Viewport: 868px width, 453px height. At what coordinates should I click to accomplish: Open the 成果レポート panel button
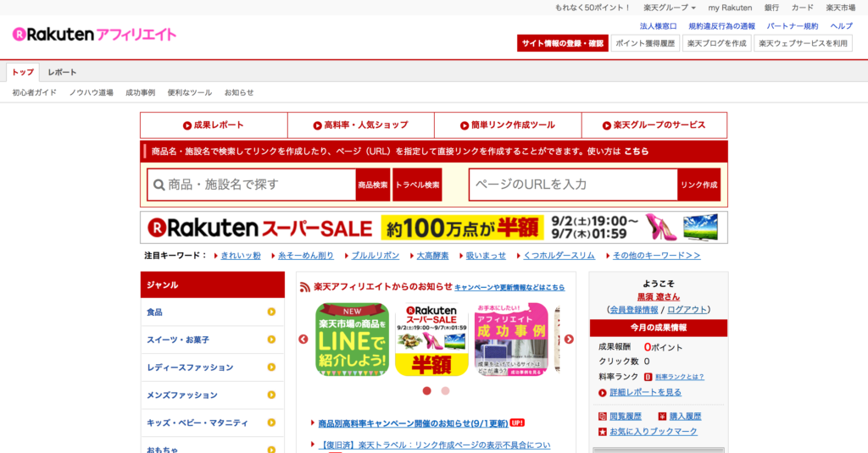point(214,125)
